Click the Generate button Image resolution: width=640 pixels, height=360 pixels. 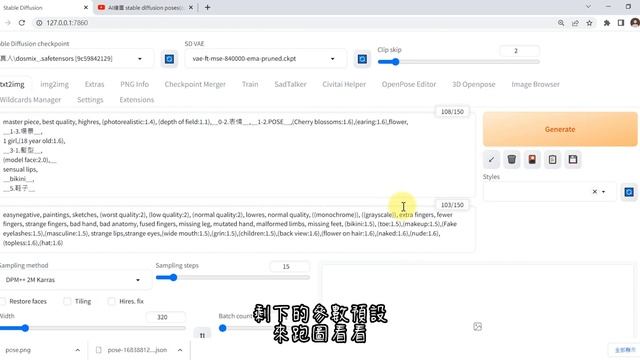pyautogui.click(x=560, y=129)
